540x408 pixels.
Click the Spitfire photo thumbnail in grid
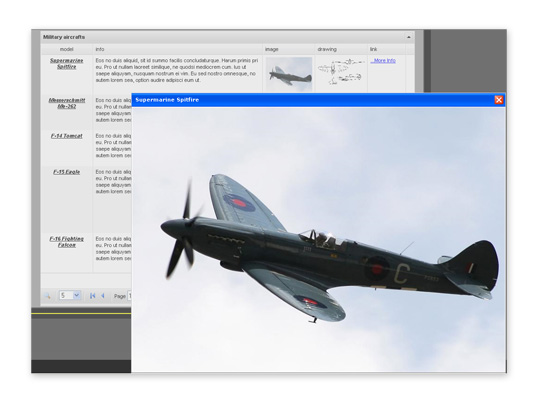(x=289, y=74)
